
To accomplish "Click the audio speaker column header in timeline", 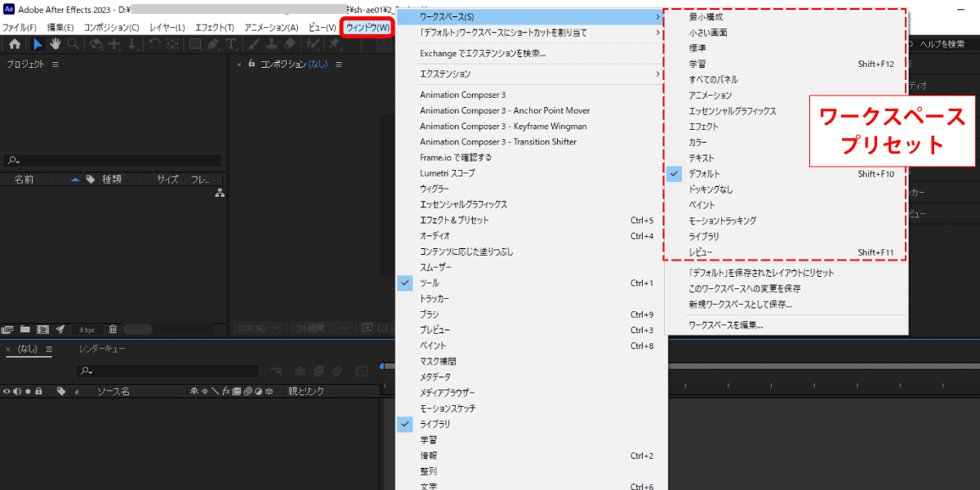I will (x=17, y=391).
